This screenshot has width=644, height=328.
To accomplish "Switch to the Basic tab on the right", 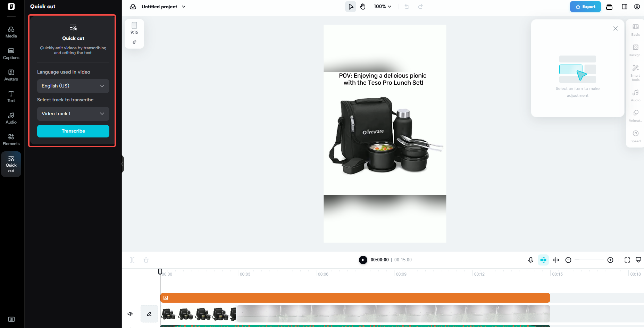I will (x=635, y=30).
